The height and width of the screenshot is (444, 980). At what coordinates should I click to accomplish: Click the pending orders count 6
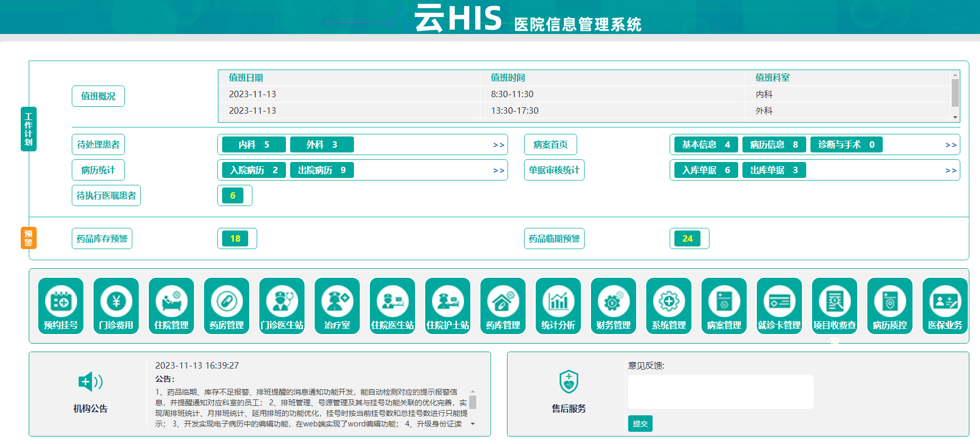pyautogui.click(x=233, y=195)
